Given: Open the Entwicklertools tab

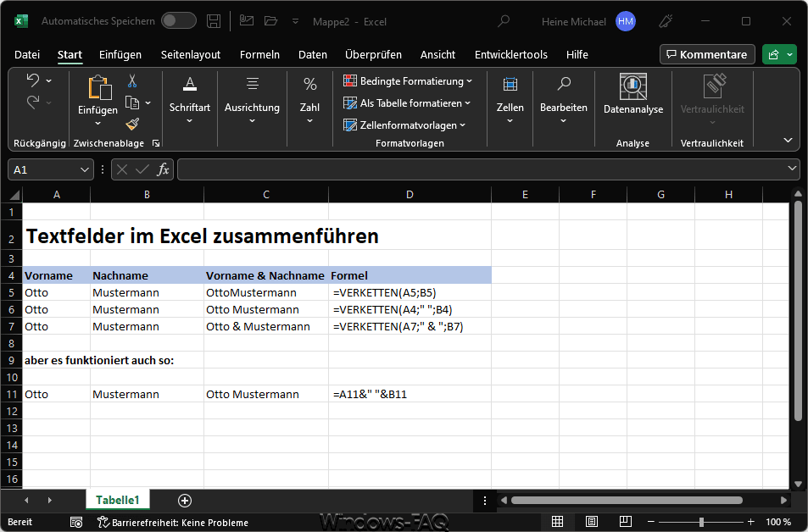Looking at the screenshot, I should tap(511, 54).
